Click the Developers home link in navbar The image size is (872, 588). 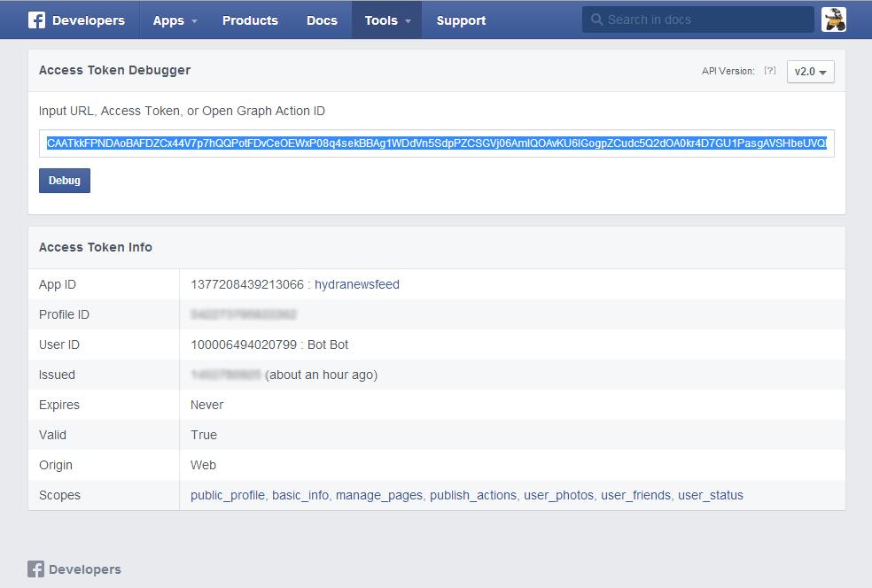(x=89, y=20)
